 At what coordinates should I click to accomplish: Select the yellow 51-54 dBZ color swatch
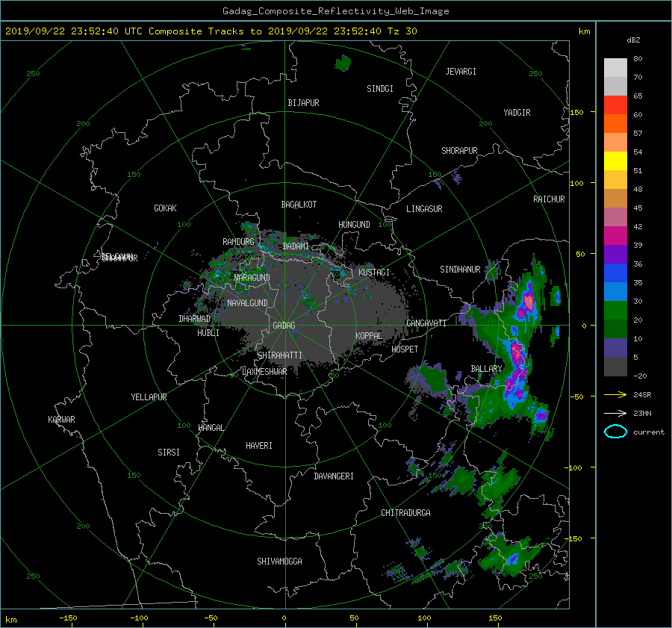tap(615, 161)
